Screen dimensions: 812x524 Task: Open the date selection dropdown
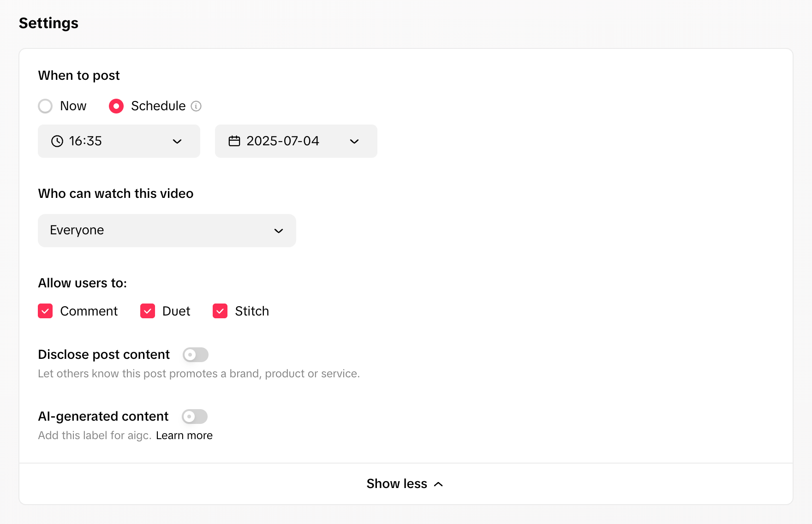point(296,141)
